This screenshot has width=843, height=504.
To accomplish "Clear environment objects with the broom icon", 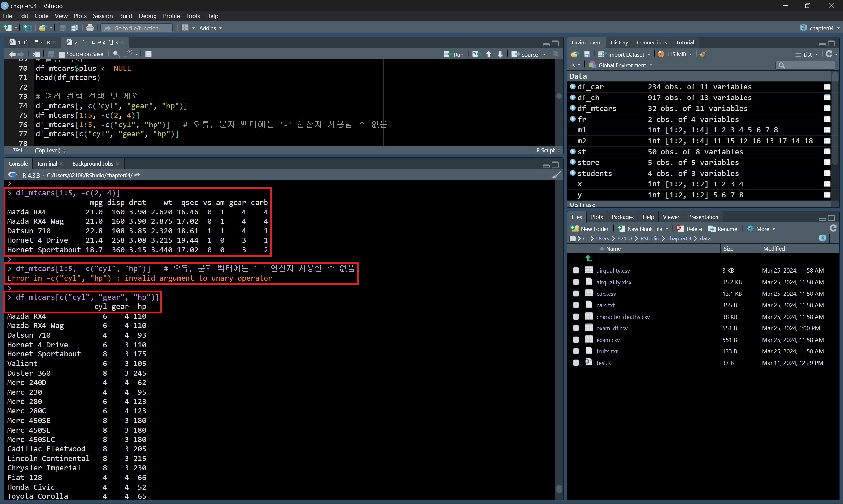I will tap(703, 54).
